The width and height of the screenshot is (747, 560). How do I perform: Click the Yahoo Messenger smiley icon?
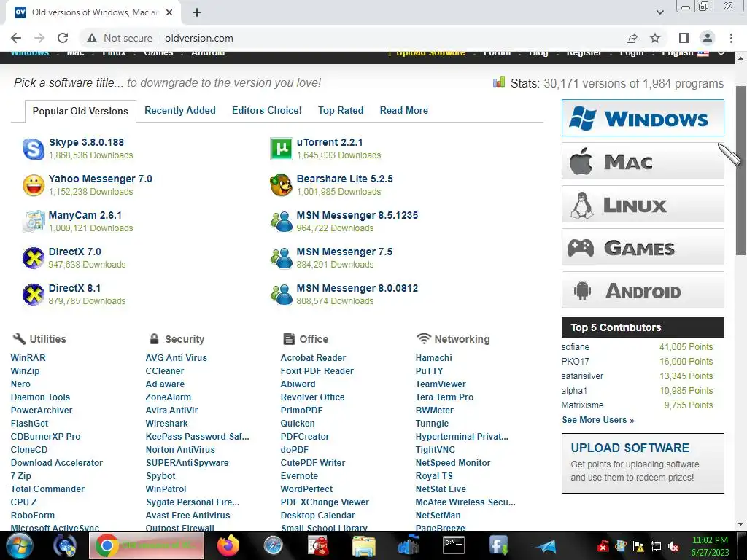tap(34, 185)
